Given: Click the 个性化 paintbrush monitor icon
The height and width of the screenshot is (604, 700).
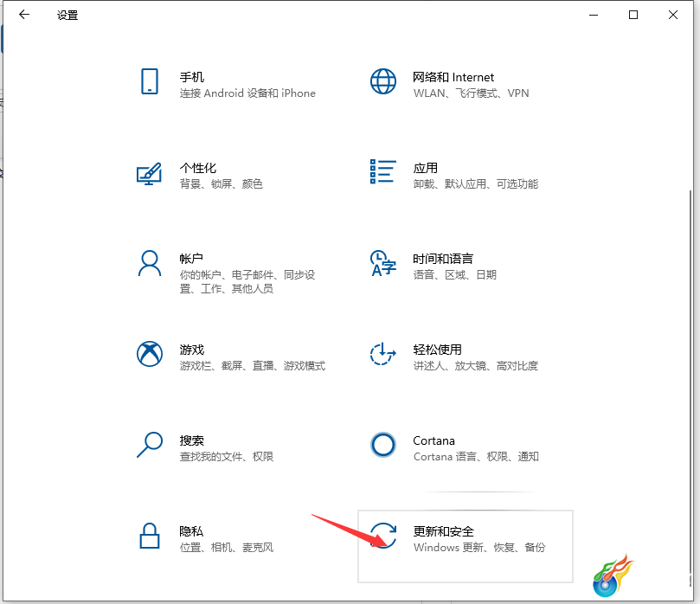Looking at the screenshot, I should tap(149, 173).
